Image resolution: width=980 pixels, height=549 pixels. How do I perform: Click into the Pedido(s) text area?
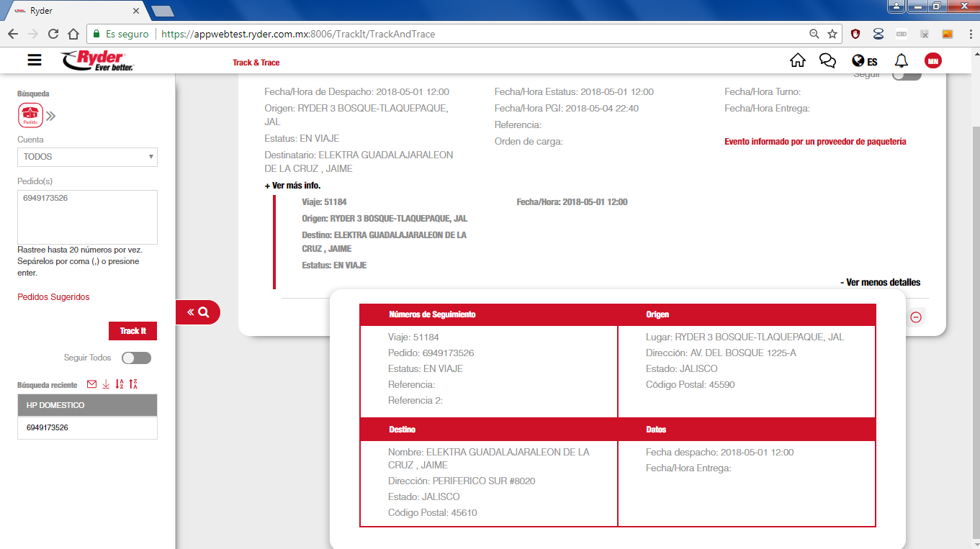pyautogui.click(x=87, y=217)
